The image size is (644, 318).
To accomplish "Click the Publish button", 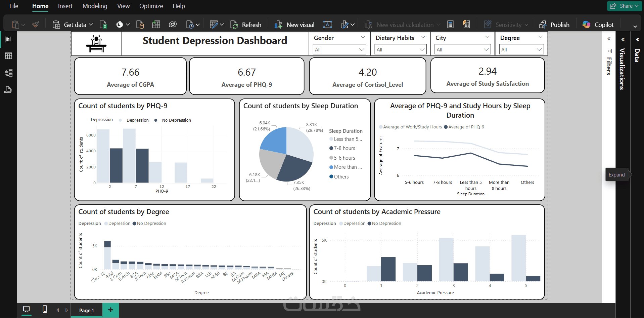I will point(554,25).
